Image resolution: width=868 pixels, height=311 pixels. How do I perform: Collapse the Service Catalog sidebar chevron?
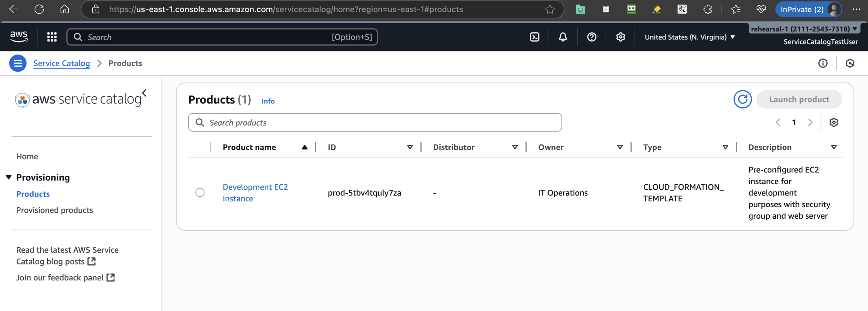pos(144,93)
